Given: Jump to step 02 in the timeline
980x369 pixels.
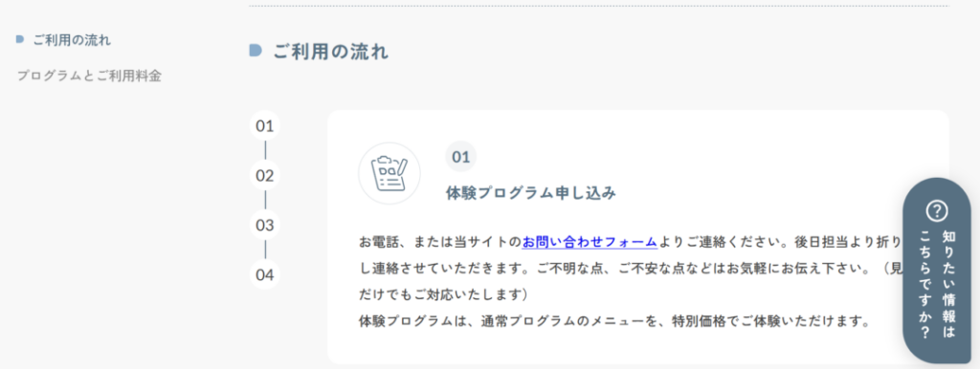Looking at the screenshot, I should coord(265,176).
